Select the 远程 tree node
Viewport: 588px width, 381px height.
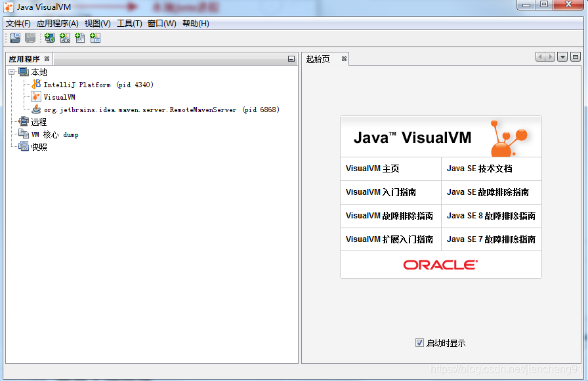(39, 122)
